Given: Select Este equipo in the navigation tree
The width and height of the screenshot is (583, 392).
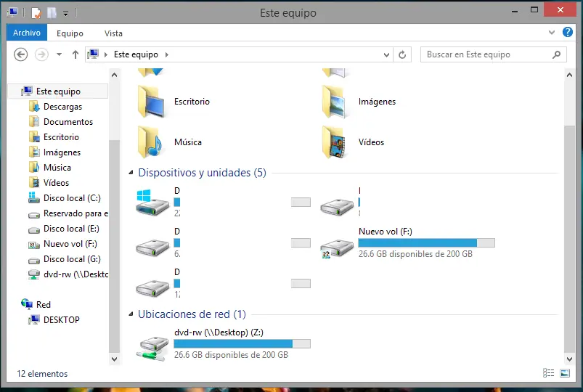Looking at the screenshot, I should (x=58, y=91).
